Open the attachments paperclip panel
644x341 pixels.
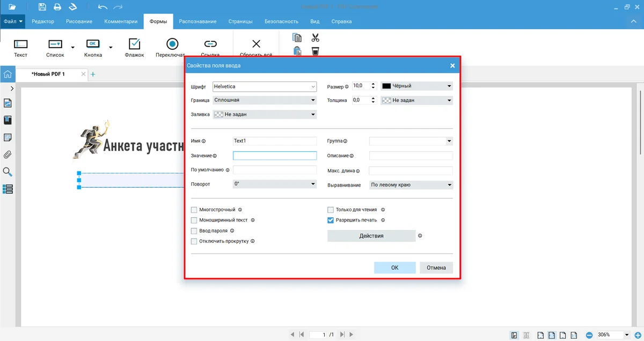8,155
